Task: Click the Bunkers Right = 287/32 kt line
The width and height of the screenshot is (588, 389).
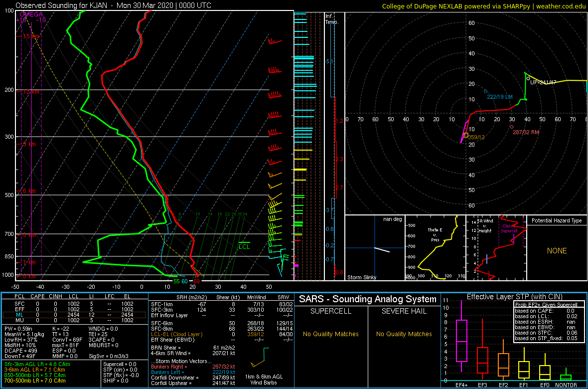Action: point(193,367)
